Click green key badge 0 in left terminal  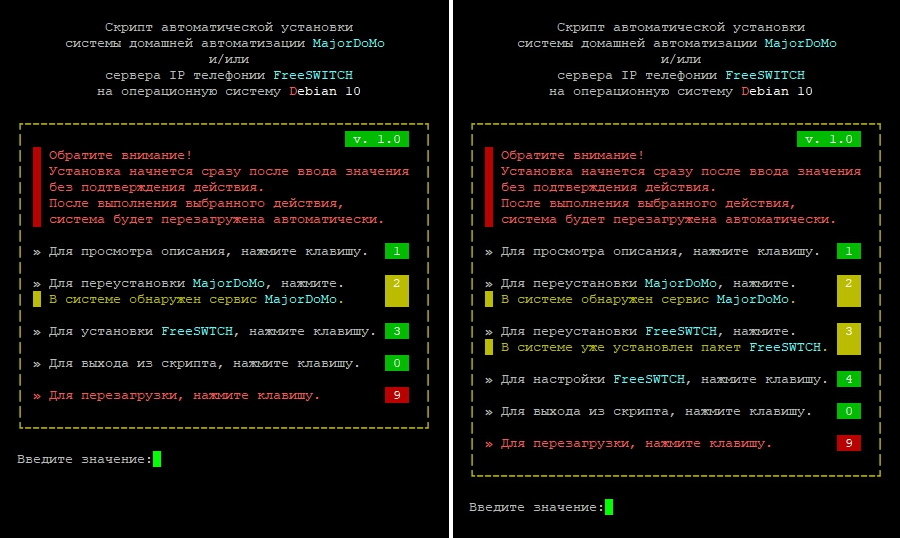pos(397,363)
